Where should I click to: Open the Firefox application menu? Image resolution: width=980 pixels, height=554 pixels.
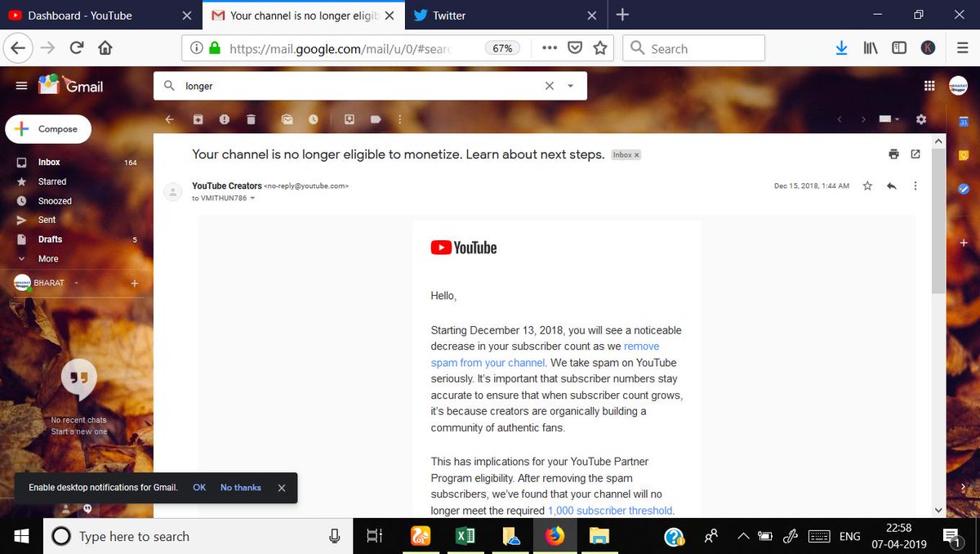click(x=963, y=48)
